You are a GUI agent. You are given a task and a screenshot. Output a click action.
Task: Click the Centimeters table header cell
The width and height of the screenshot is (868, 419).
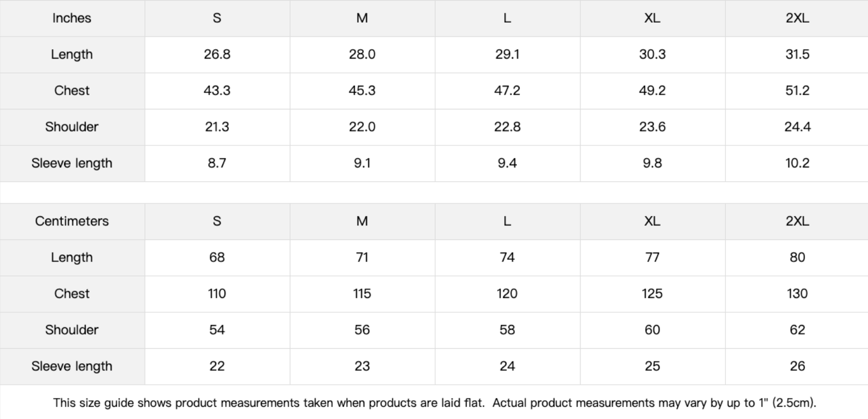pyautogui.click(x=72, y=221)
